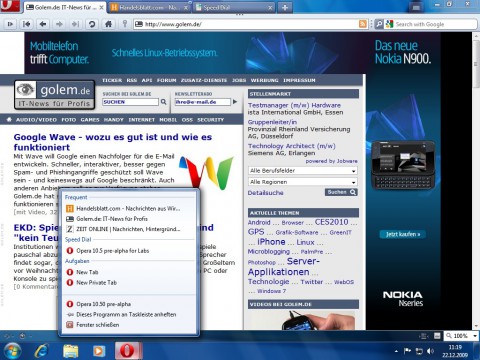
Task: Launch Internet Explorer from taskbar
Action: (x=42, y=351)
